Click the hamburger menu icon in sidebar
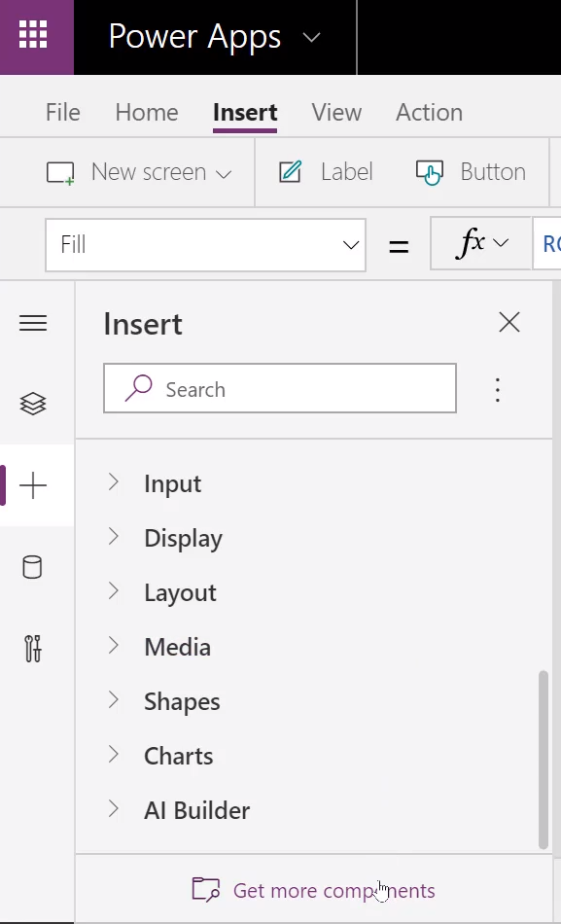Viewport: 561px width, 924px height. (x=33, y=323)
